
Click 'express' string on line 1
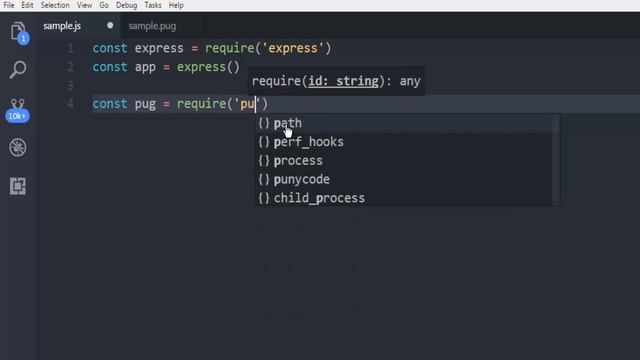293,48
